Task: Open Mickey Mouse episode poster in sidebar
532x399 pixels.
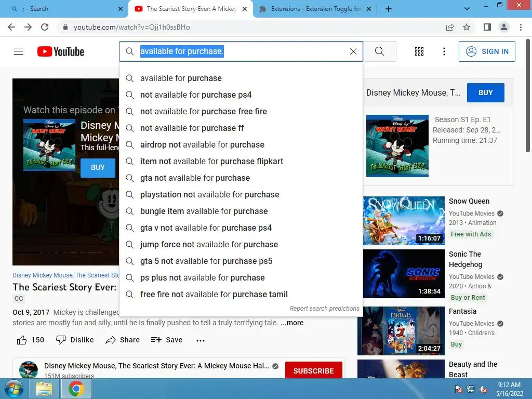Action: [397, 146]
